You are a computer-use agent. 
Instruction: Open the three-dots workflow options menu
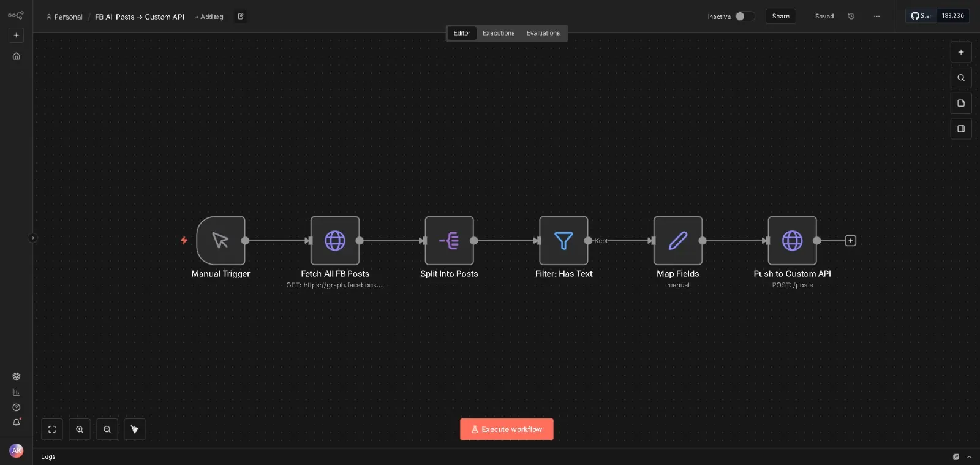click(877, 17)
